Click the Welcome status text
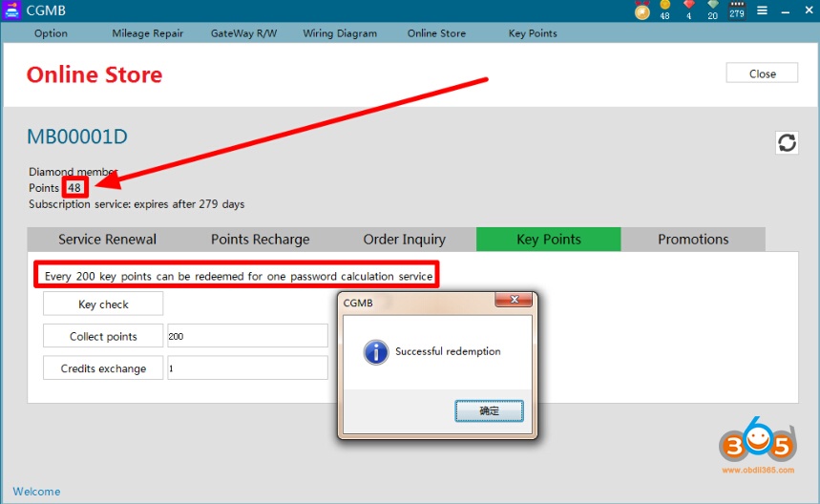This screenshot has width=820, height=504. point(36,492)
